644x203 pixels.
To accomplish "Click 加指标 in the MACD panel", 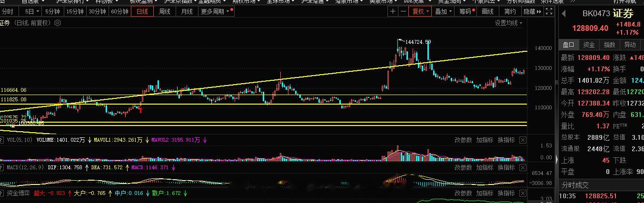I will pyautogui.click(x=485, y=167).
